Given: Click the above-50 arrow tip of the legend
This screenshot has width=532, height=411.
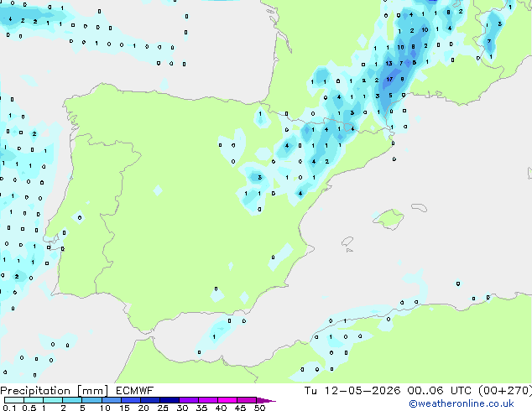Looking at the screenshot, I should pos(266,400).
